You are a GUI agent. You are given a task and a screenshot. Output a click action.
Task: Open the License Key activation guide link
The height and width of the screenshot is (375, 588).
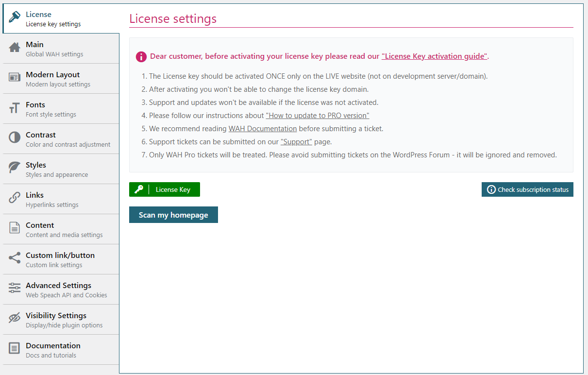434,56
